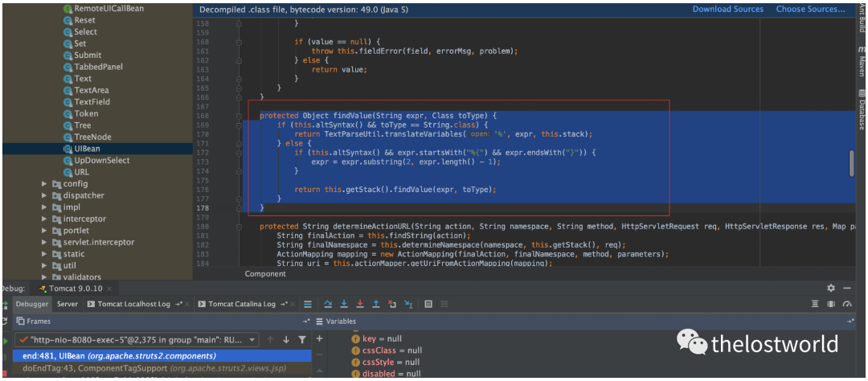868x381 pixels.
Task: Open the Tomcat Catalina Log tab
Action: click(x=241, y=305)
